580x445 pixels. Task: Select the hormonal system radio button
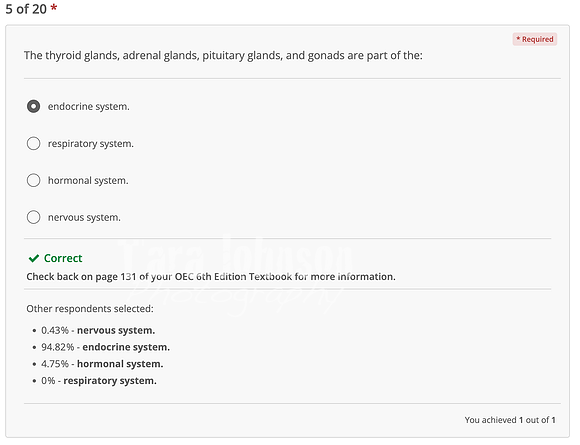point(33,181)
